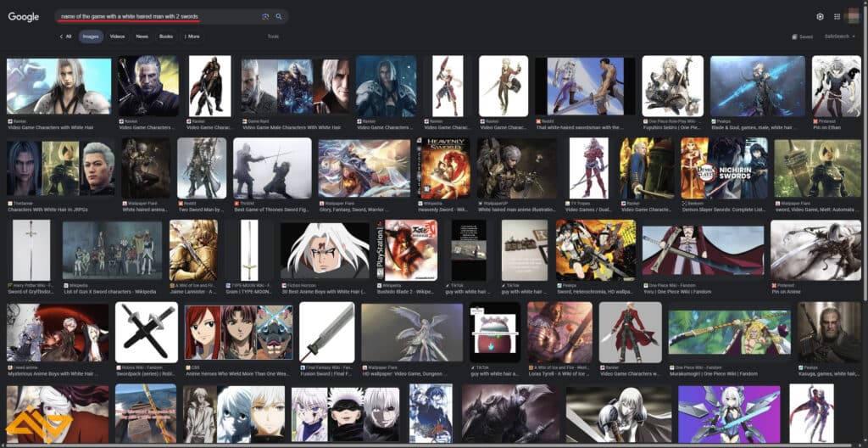Expand the SafeSearch dropdown
Screen dimensions: 868x448
coord(839,36)
